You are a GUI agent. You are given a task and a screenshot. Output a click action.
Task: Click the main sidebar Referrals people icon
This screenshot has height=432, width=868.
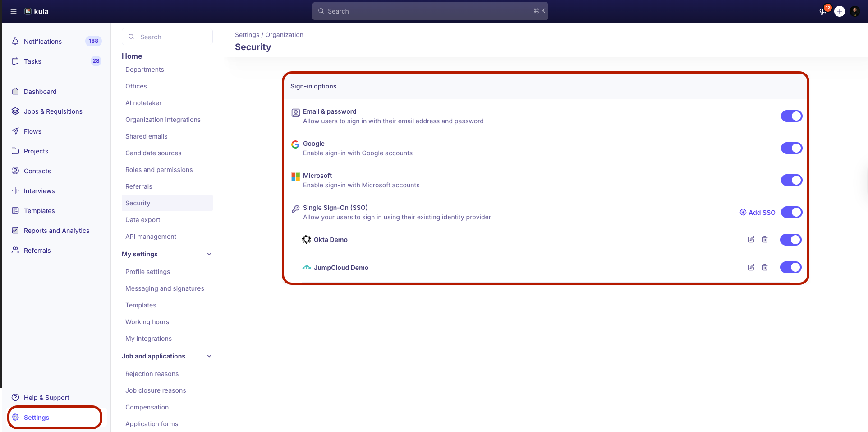coord(15,250)
